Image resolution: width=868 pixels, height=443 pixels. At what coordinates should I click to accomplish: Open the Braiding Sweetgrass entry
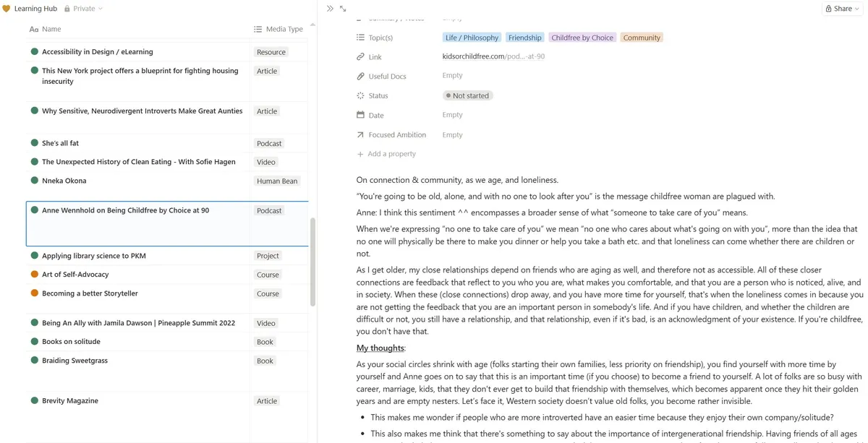coord(75,361)
